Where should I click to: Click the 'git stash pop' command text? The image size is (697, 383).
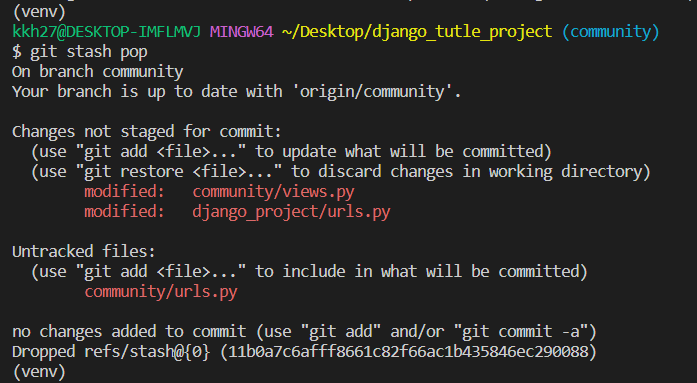coord(88,52)
